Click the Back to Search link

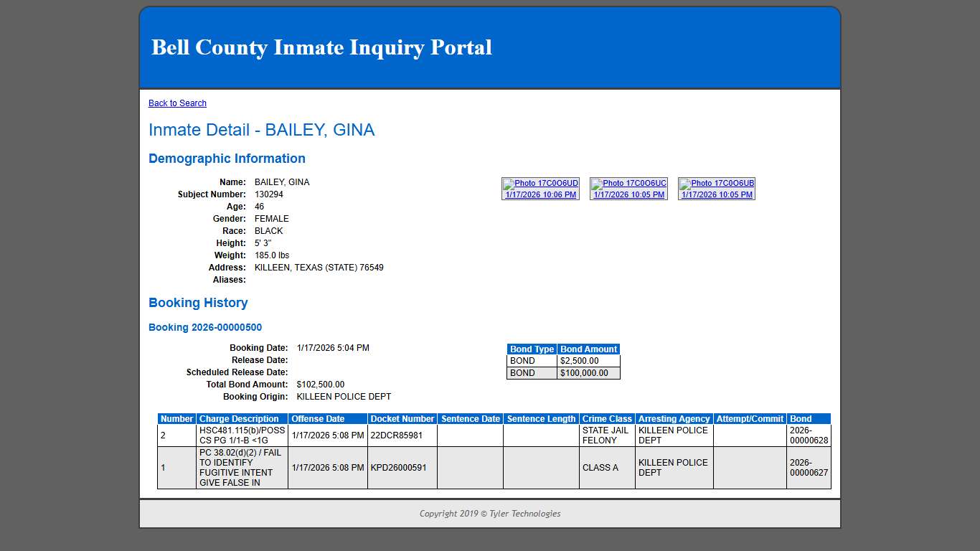pyautogui.click(x=177, y=103)
